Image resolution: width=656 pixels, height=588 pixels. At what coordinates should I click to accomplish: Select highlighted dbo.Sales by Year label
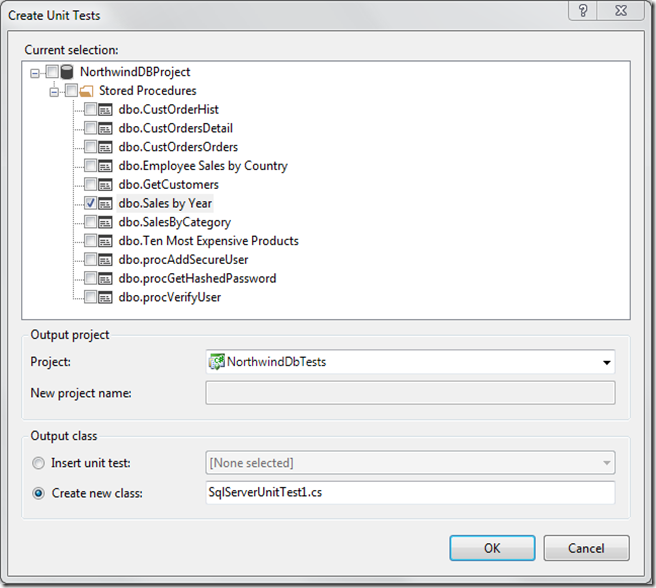tap(165, 203)
